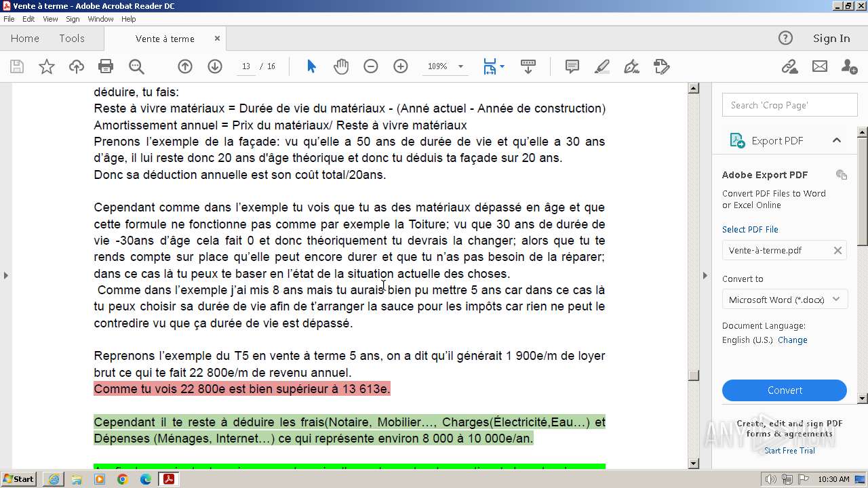Activate the hand pan tool
Image resolution: width=868 pixels, height=488 pixels.
341,66
